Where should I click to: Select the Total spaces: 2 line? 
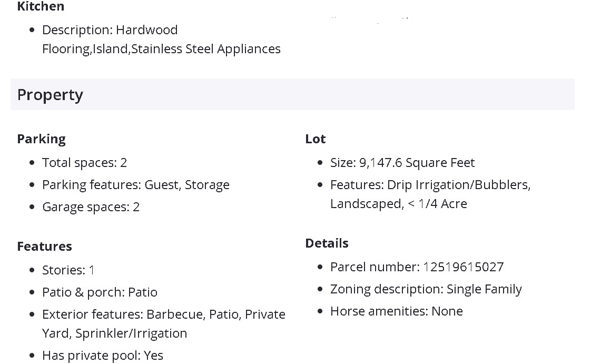(84, 163)
